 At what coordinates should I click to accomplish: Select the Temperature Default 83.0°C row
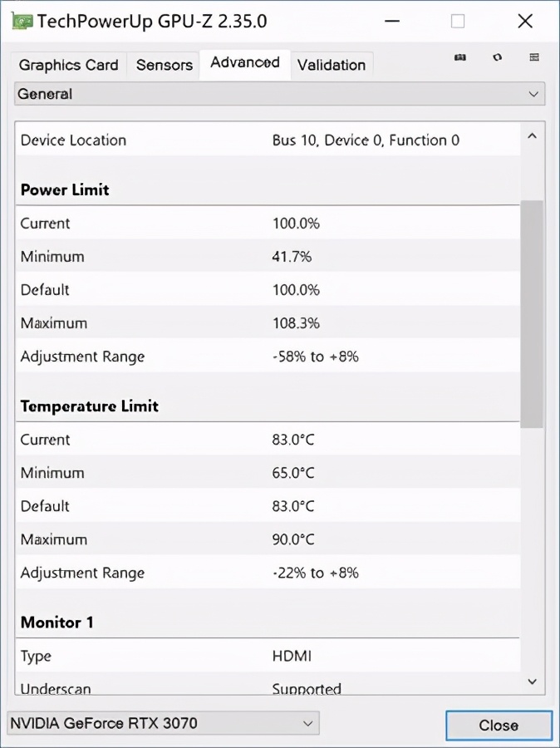268,506
